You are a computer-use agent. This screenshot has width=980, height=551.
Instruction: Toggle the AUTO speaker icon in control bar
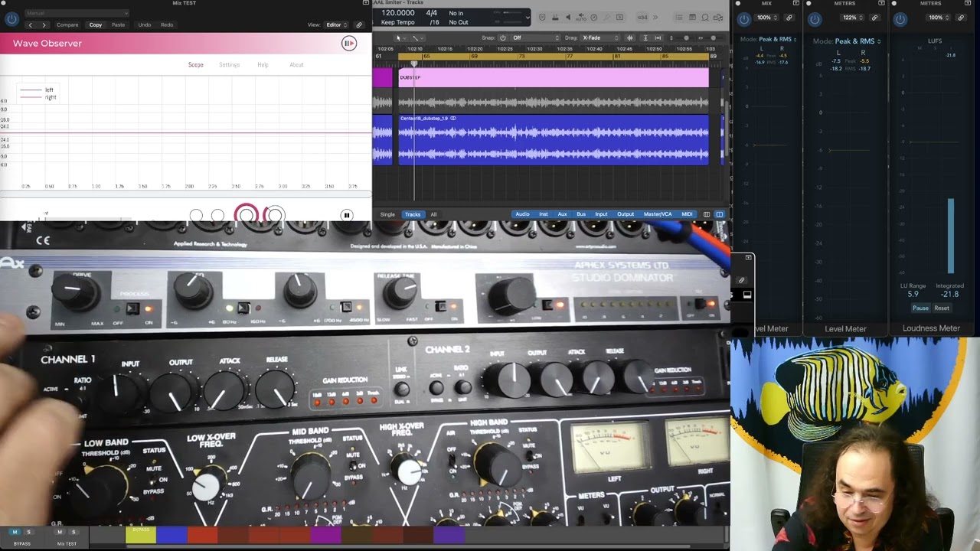(x=580, y=17)
